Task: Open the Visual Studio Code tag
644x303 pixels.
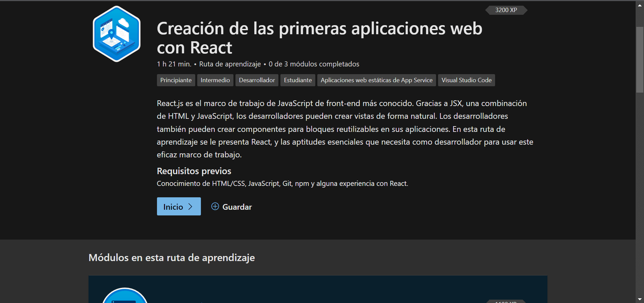Action: 466,80
